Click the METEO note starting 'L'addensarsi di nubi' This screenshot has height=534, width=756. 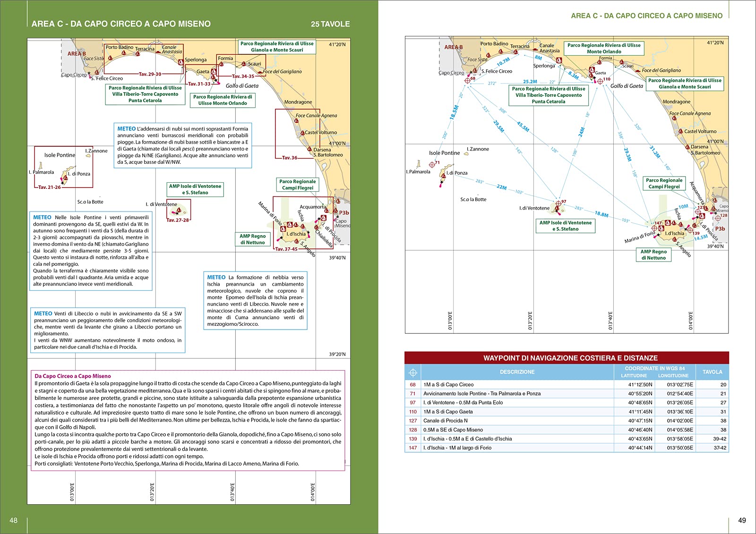point(183,145)
